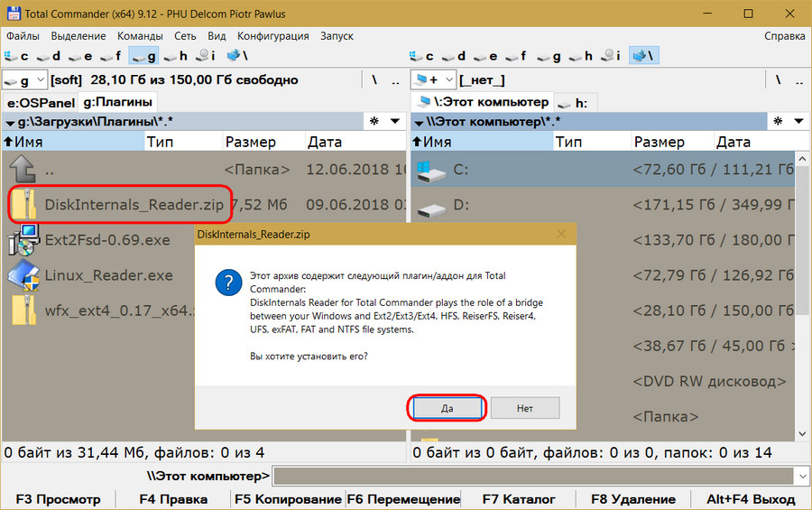The width and height of the screenshot is (812, 510).
Task: Click the parent folder up-arrow icon
Action: click(x=23, y=169)
